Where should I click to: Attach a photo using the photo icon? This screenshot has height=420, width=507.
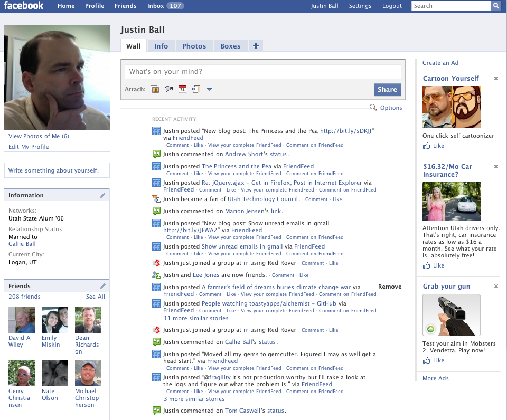(x=155, y=89)
